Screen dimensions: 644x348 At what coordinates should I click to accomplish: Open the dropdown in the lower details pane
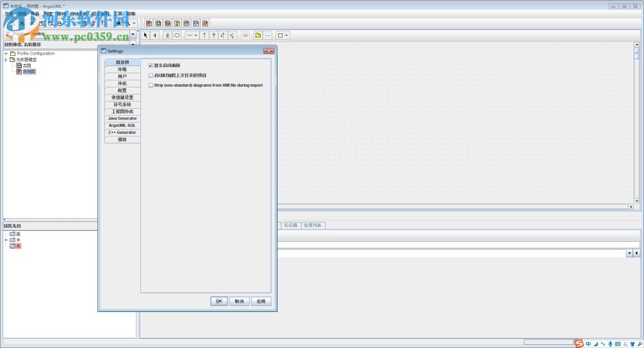pos(629,253)
